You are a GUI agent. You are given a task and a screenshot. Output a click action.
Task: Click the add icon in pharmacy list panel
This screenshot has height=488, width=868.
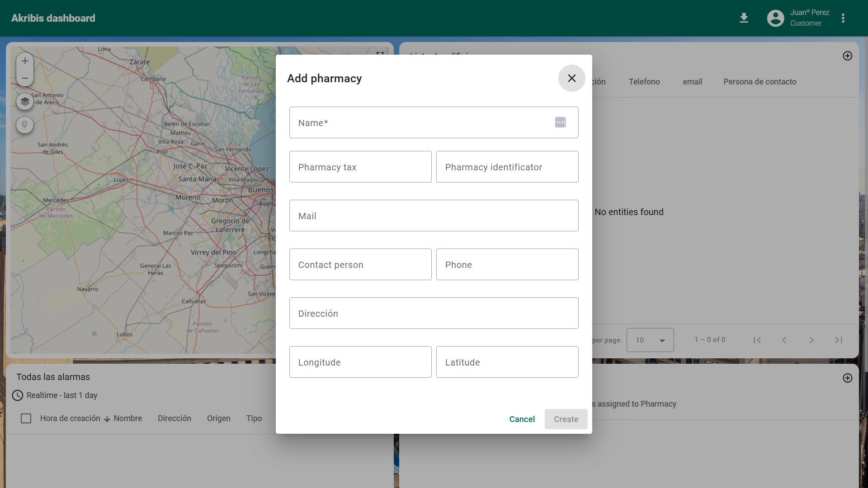coord(848,56)
